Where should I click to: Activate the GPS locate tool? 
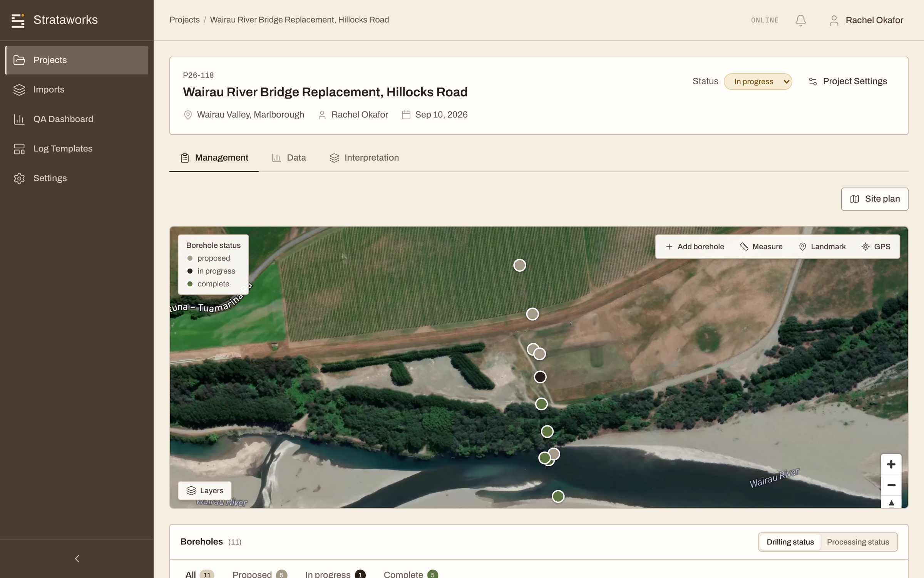tap(876, 247)
